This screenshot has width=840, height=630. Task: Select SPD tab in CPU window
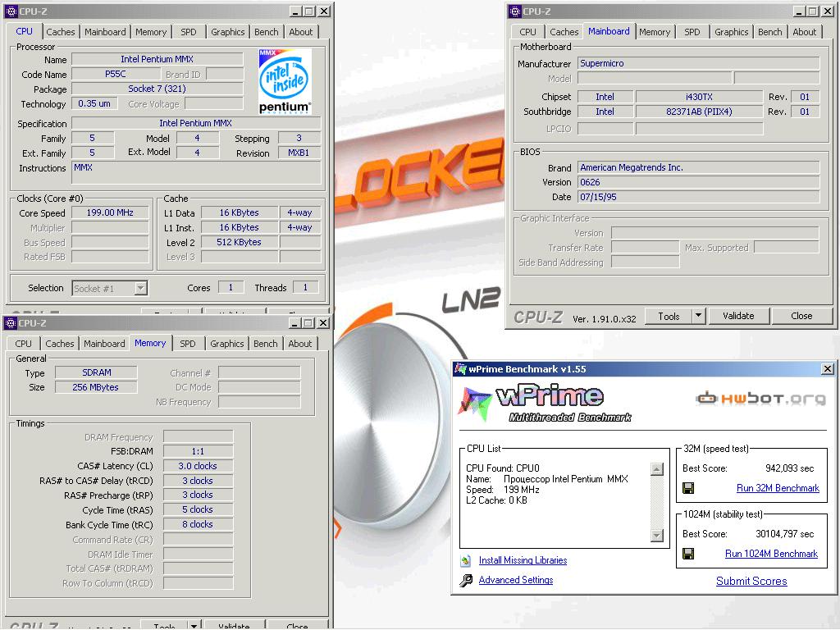click(x=189, y=32)
